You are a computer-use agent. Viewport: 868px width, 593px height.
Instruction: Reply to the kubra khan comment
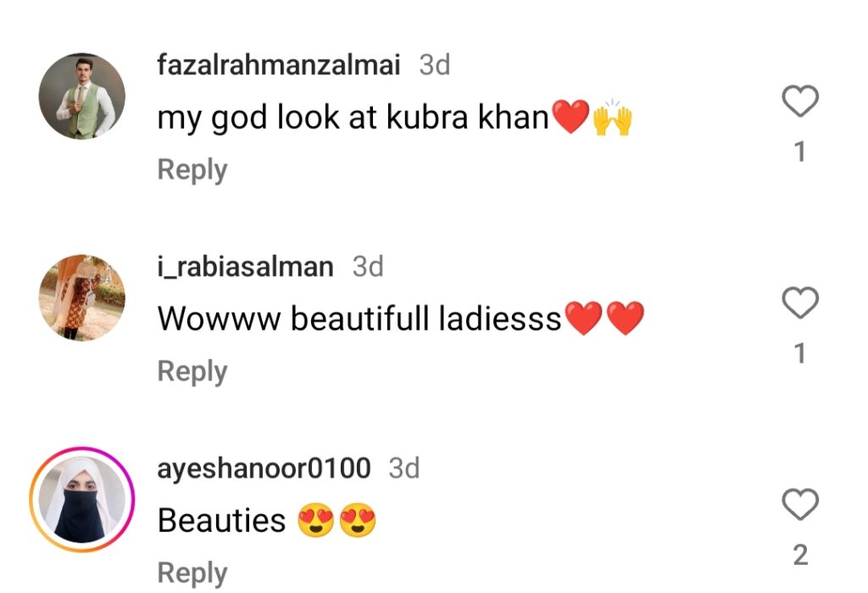click(x=192, y=169)
